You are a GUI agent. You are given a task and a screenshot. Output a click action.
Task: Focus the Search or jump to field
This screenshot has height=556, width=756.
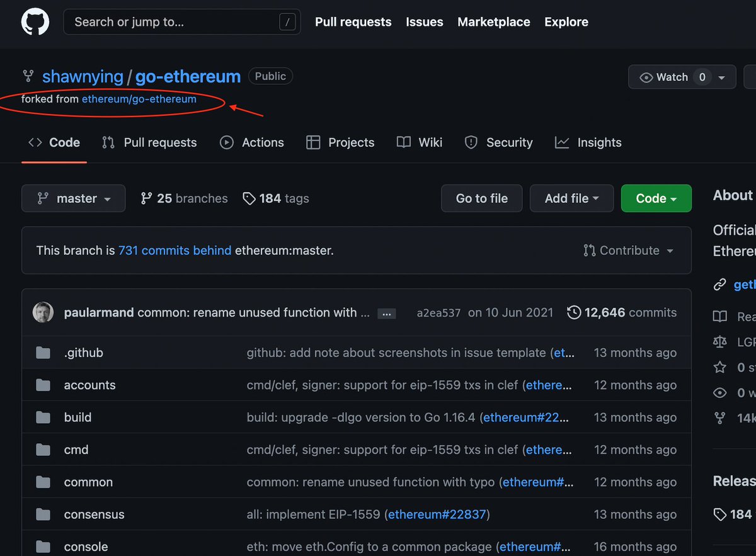pos(183,22)
